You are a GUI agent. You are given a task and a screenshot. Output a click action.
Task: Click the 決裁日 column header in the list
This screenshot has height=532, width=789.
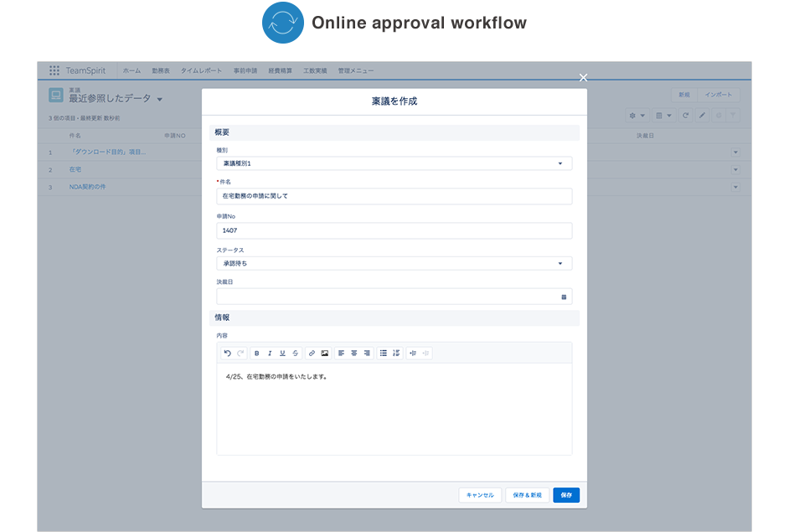coord(645,136)
